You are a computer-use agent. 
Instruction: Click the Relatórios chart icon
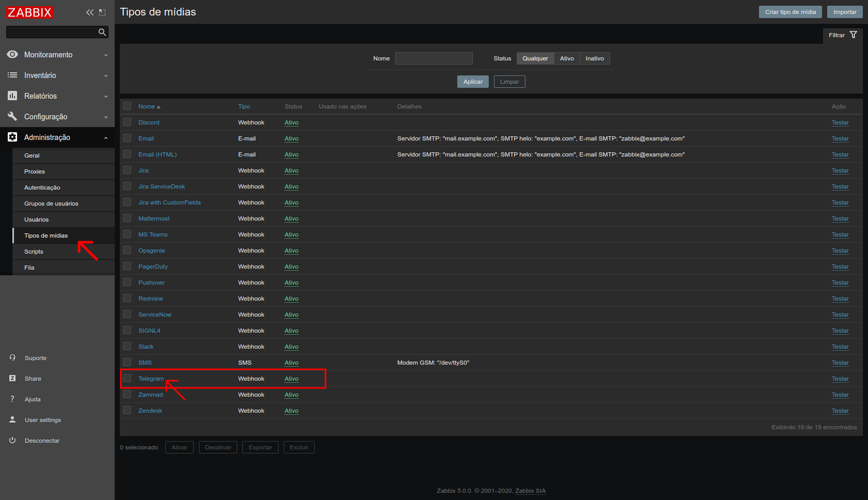click(x=12, y=96)
